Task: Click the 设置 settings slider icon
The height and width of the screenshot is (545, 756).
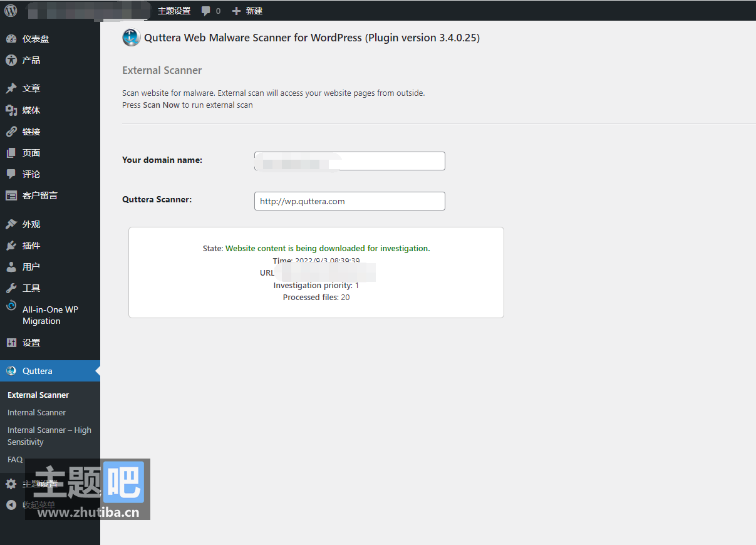Action: (11, 343)
